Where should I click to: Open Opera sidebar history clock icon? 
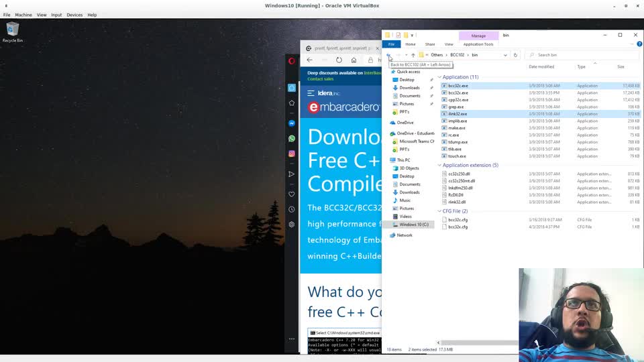point(292,209)
